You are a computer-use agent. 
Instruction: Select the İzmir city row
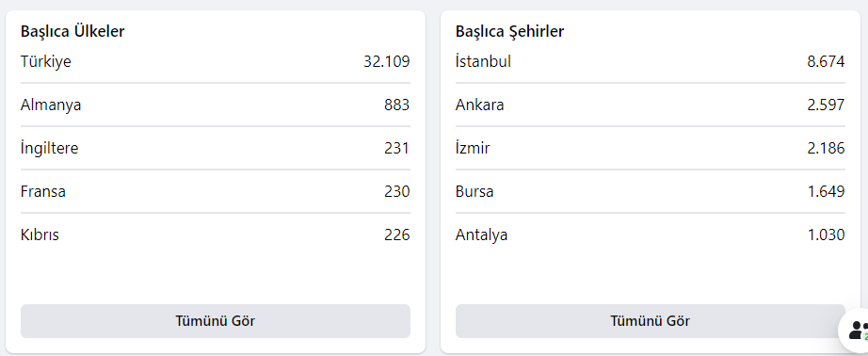(651, 148)
